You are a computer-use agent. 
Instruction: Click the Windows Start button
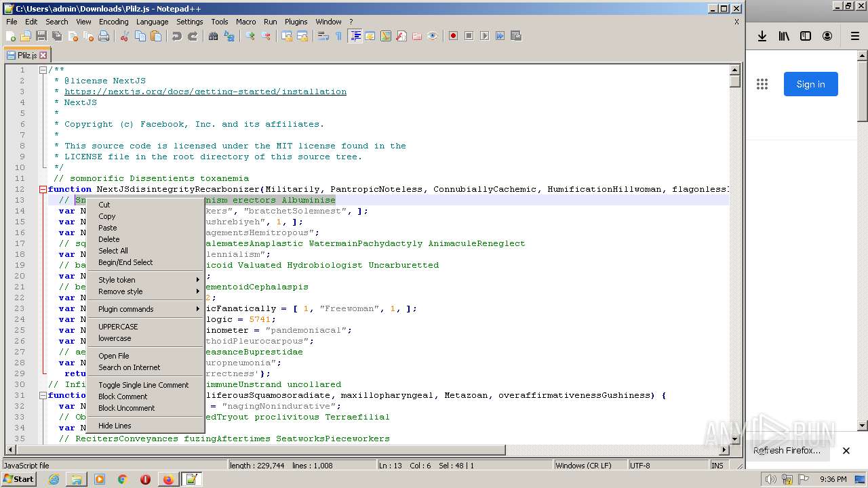coord(18,479)
